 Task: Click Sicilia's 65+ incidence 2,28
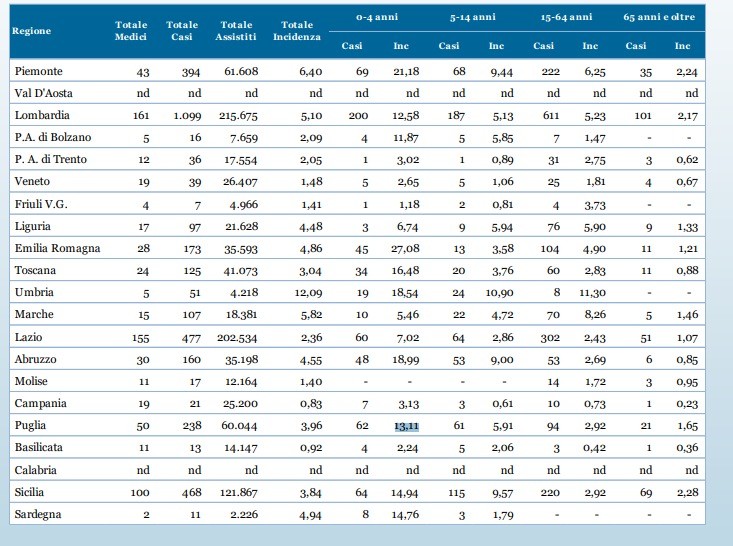(x=688, y=492)
